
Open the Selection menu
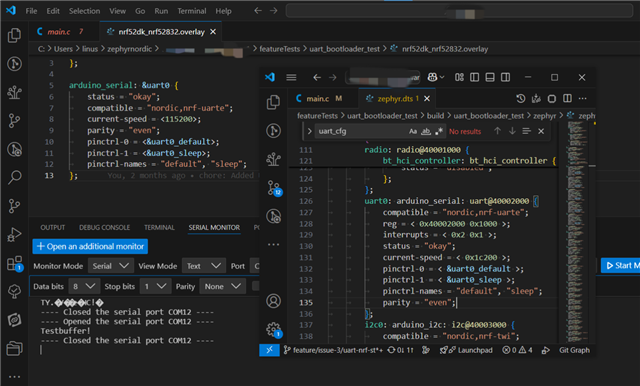pos(84,11)
